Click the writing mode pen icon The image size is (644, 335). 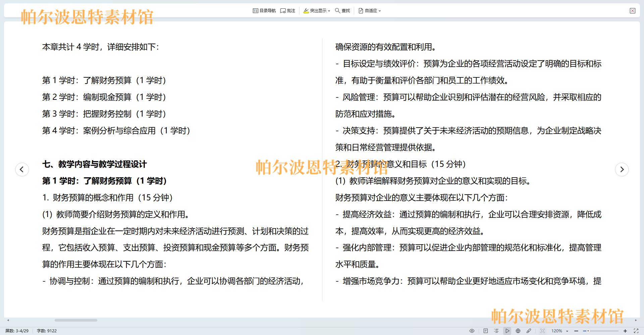tap(529, 331)
